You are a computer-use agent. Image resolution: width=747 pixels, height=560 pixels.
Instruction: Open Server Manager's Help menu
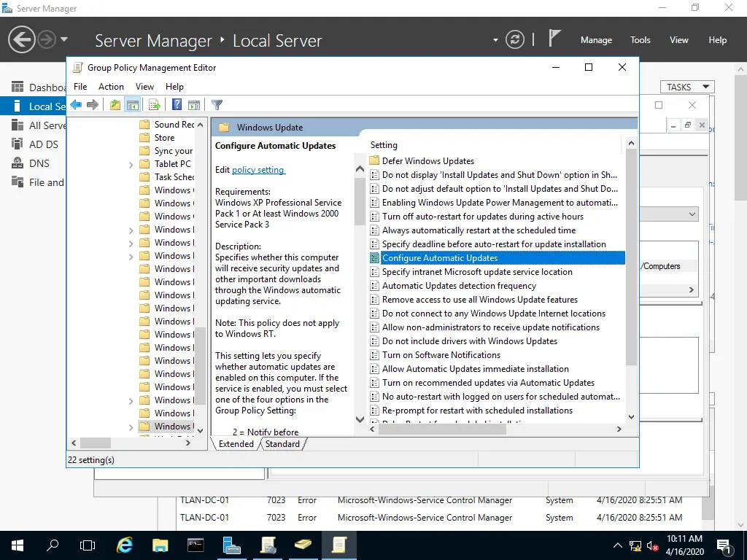coord(717,40)
